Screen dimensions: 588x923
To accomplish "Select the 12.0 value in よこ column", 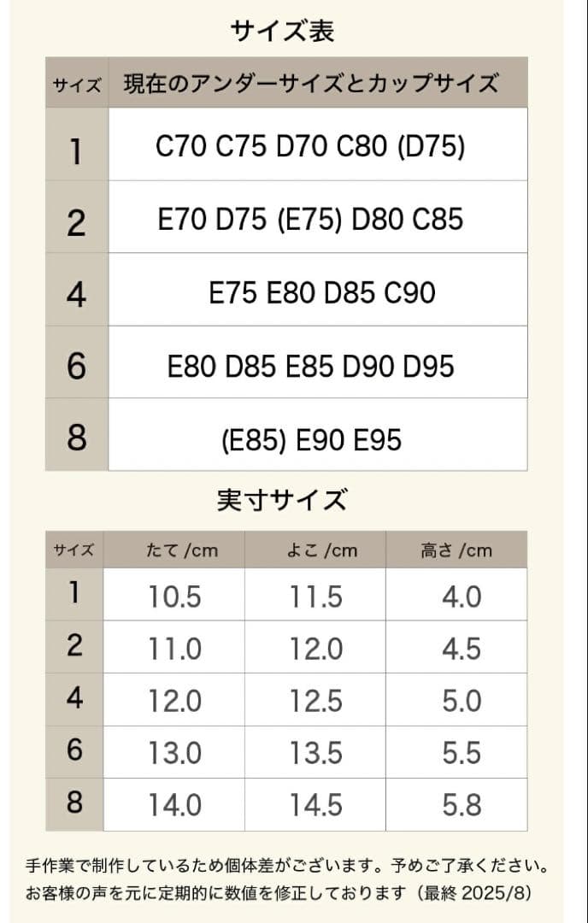I will click(x=315, y=649).
